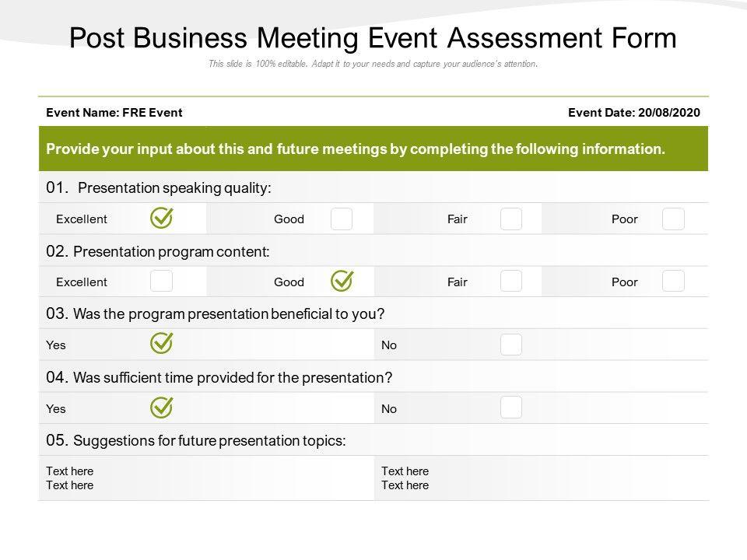Select the Event Date 20/08/2020 text
The width and height of the screenshot is (747, 560).
click(x=634, y=113)
